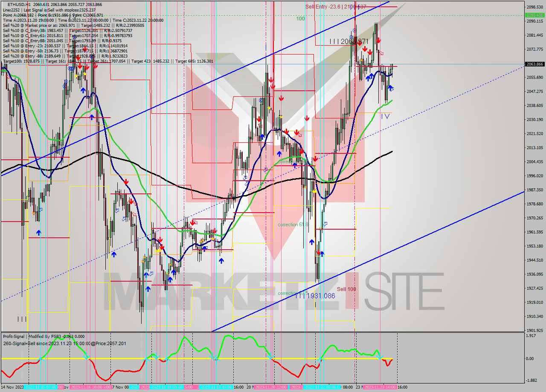The image size is (546, 392).
Task: Click the 1936.095 price axis label
Action: 535,274
